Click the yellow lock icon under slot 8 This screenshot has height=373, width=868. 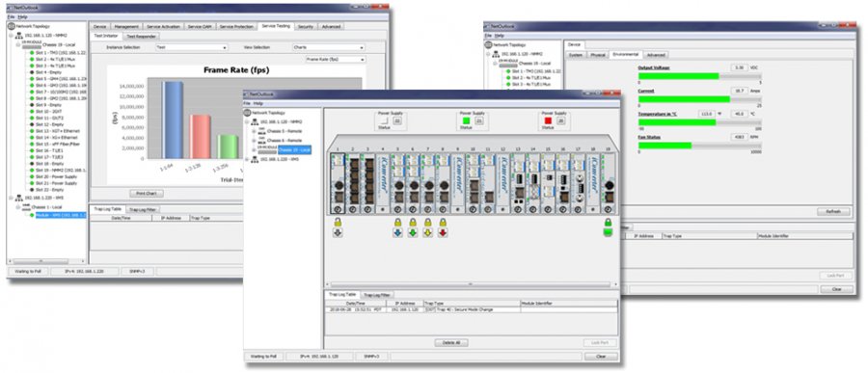443,223
